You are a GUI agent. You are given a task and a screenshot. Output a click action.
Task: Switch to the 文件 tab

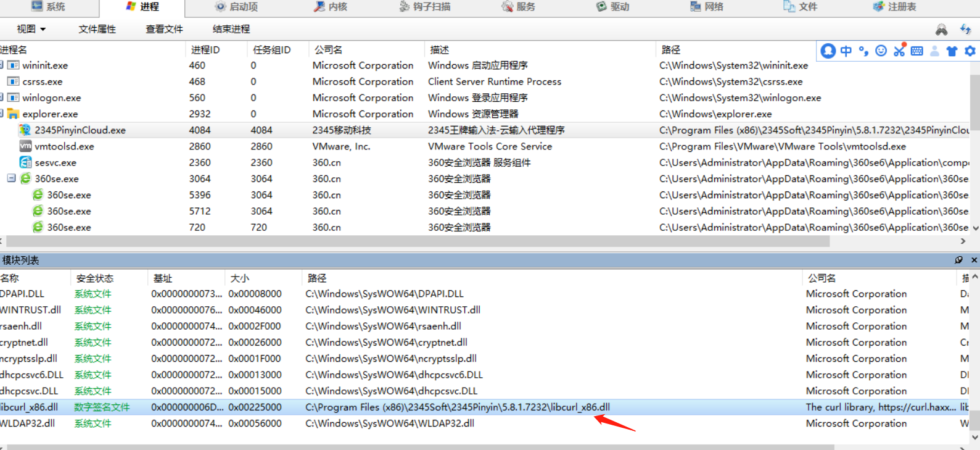tap(801, 7)
